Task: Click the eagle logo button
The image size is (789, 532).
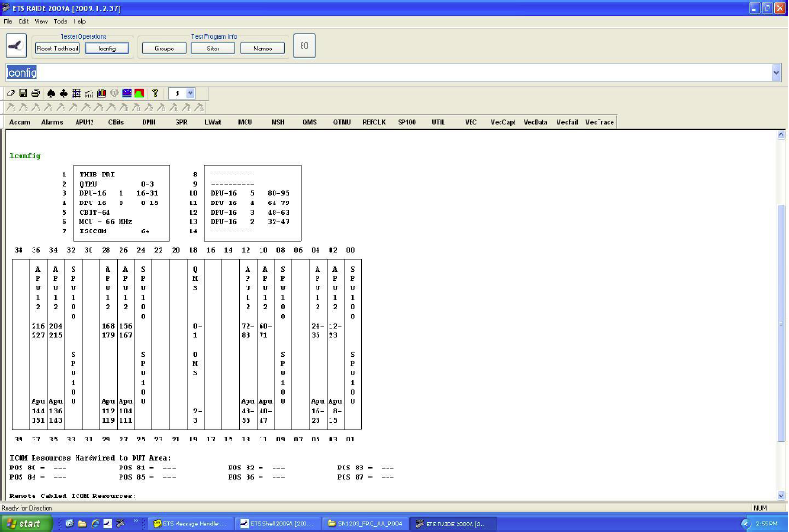Action: pos(16,45)
